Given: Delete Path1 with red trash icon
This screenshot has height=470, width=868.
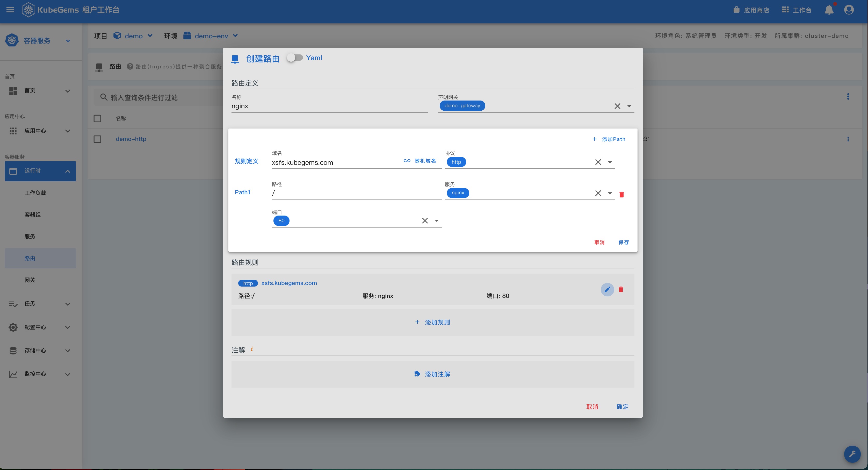Looking at the screenshot, I should coord(622,195).
